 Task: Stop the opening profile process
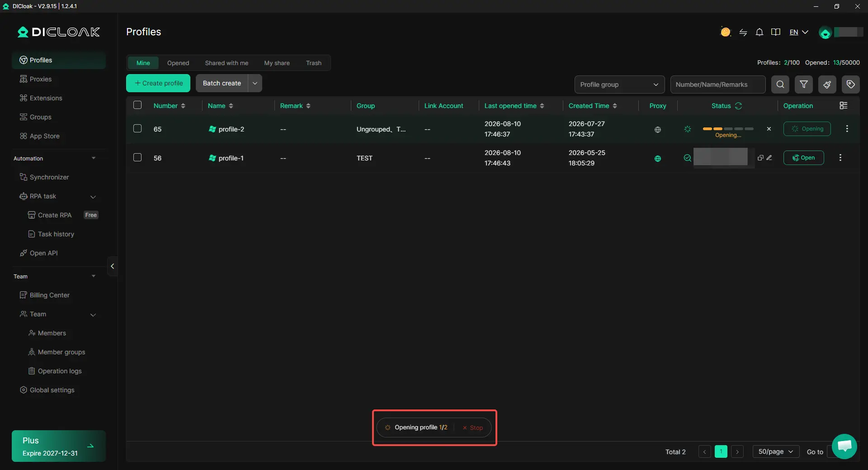tap(473, 428)
